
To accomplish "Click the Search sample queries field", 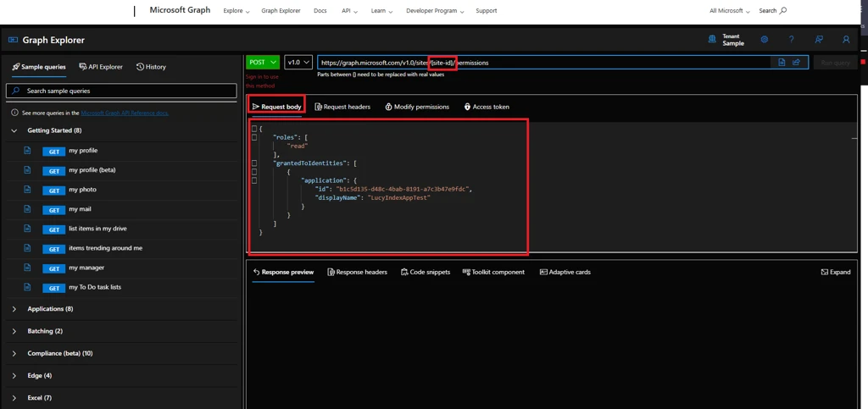I will [121, 91].
